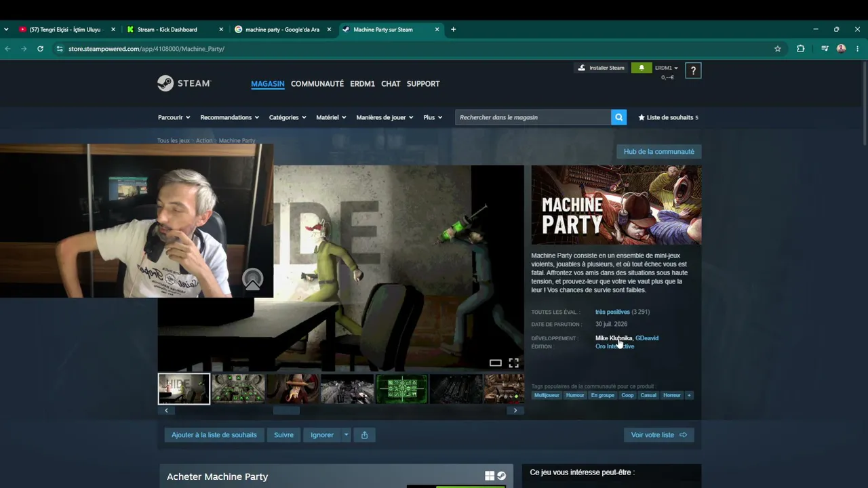Viewport: 868px width, 488px height.
Task: Open a new browser tab
Action: pyautogui.click(x=453, y=29)
